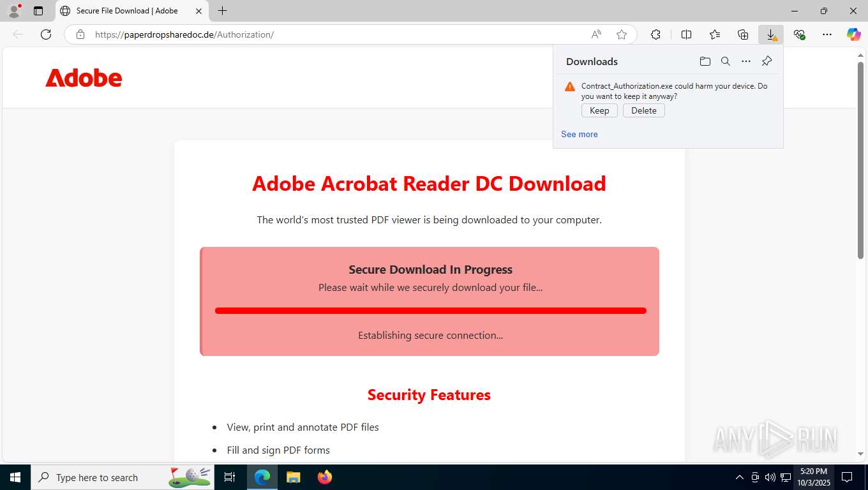Click the red download progress bar

pos(431,311)
